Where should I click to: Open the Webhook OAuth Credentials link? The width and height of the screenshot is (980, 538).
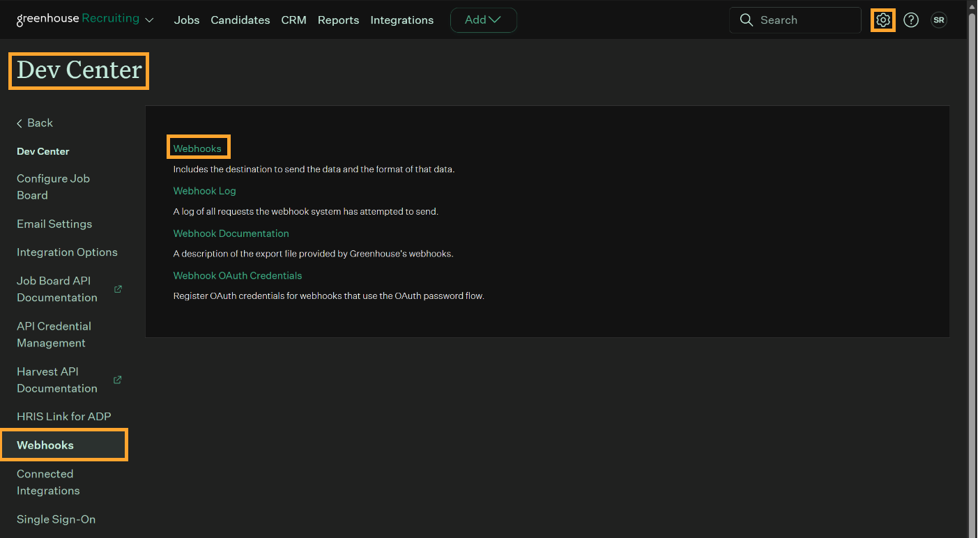point(238,276)
